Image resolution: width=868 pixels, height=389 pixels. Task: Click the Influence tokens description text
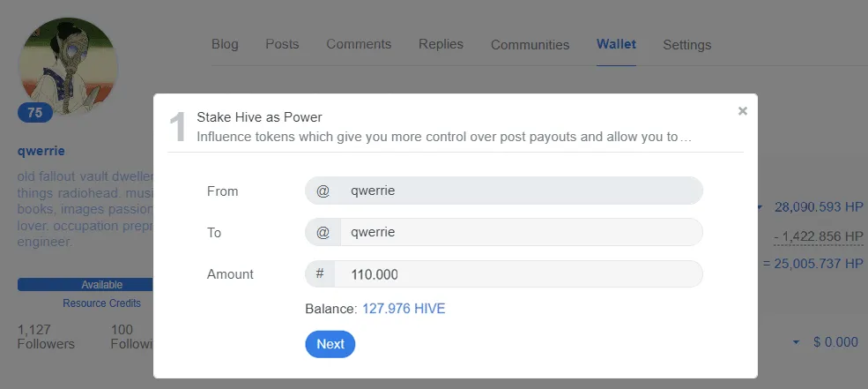[x=444, y=137]
